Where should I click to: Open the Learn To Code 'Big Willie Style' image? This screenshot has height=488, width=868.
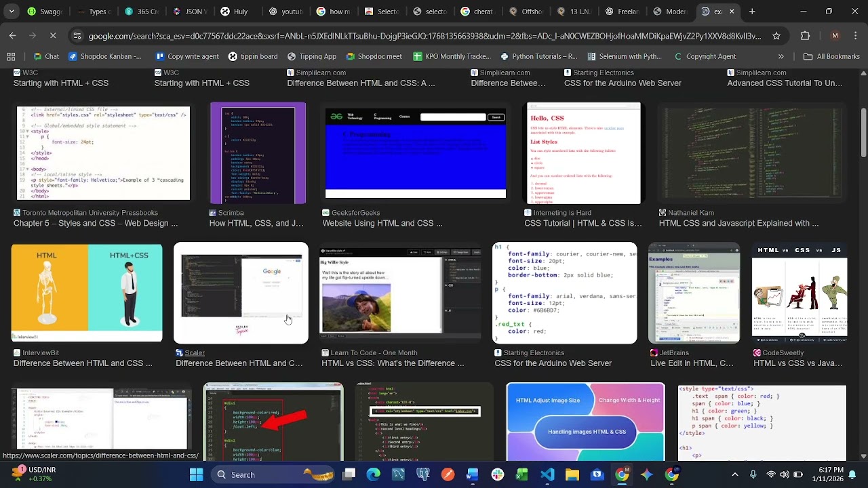400,293
